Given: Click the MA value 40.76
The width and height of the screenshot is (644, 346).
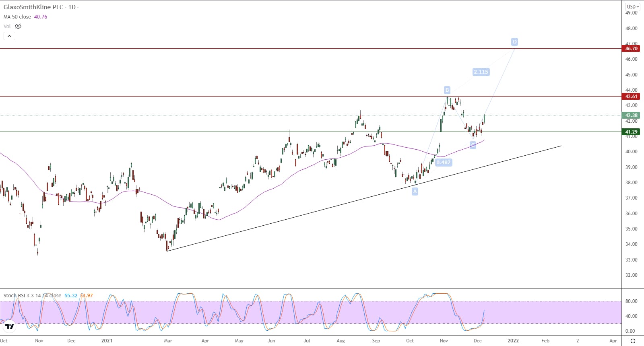Looking at the screenshot, I should (x=41, y=17).
